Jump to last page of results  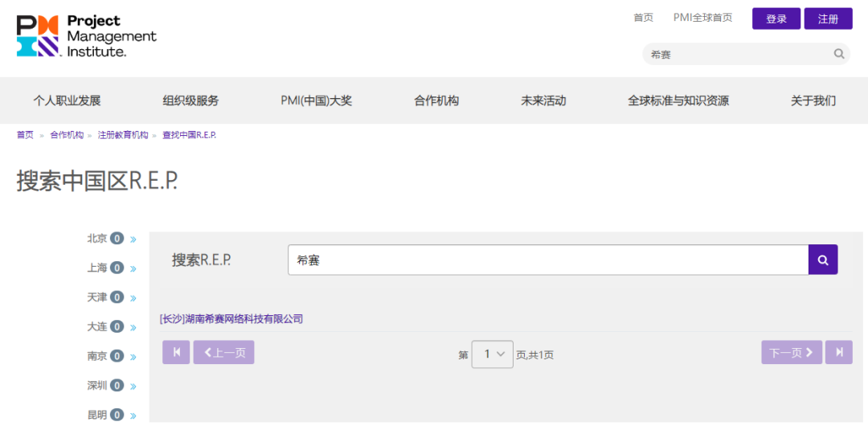pos(839,353)
